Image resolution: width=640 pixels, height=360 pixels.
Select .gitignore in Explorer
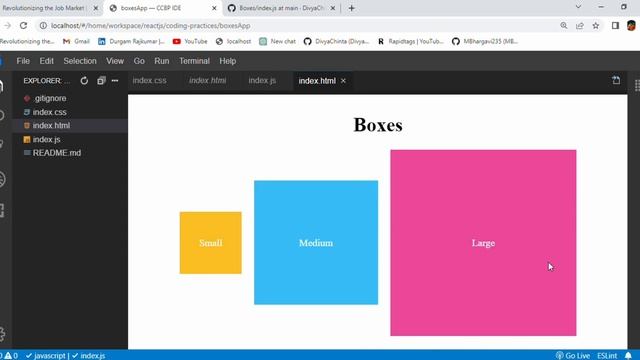point(50,98)
